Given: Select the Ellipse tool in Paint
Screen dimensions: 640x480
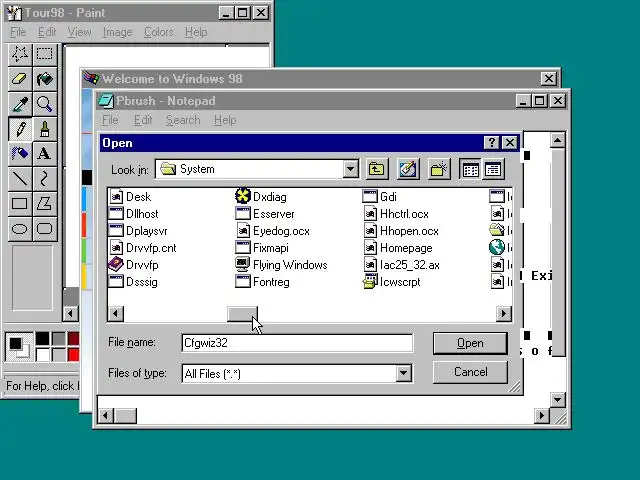Looking at the screenshot, I should [20, 229].
